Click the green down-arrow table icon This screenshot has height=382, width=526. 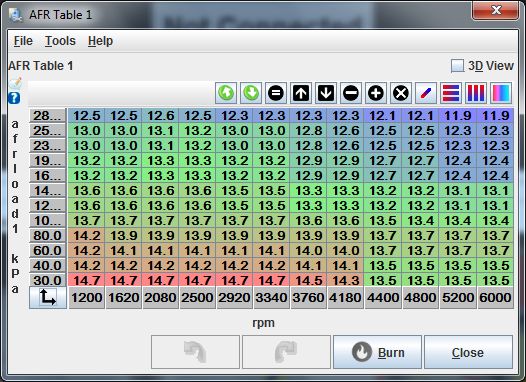point(251,93)
